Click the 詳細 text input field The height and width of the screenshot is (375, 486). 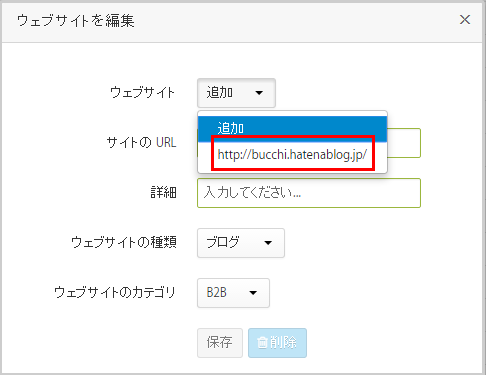tap(309, 193)
